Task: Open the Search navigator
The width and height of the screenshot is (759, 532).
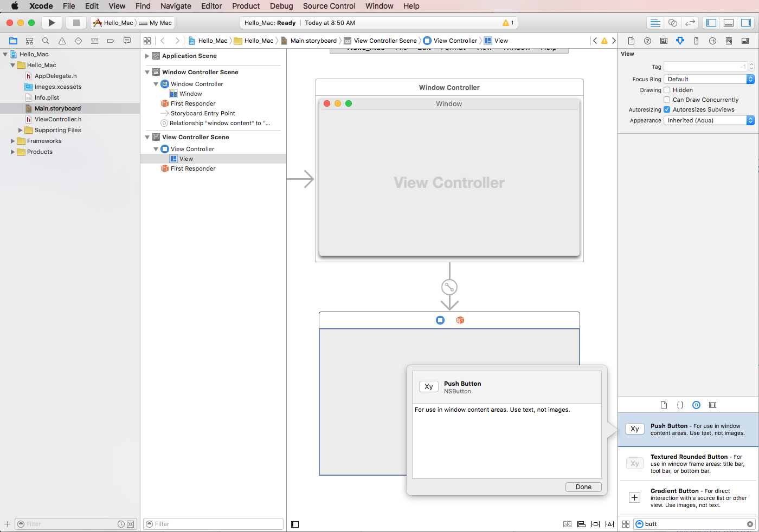Action: coord(46,40)
